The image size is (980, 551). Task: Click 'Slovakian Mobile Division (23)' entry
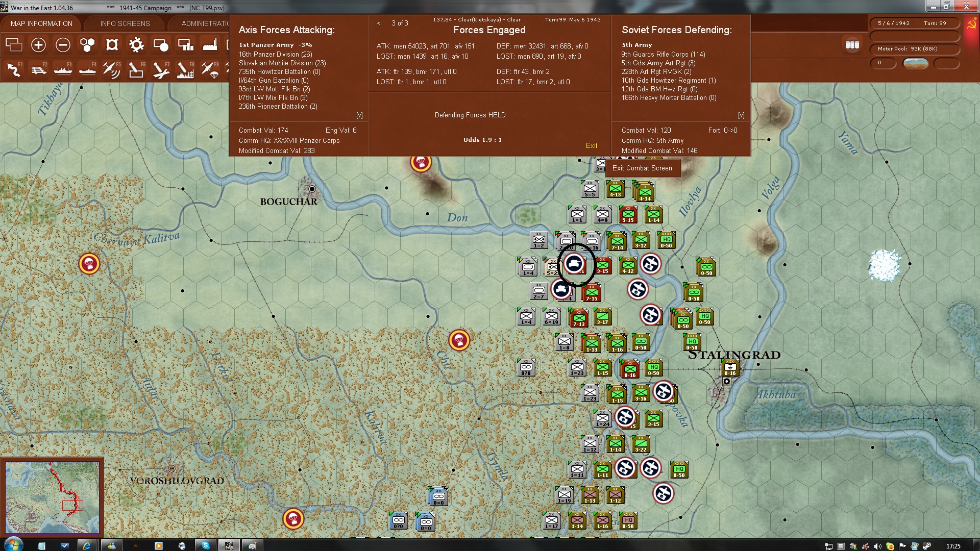[282, 63]
